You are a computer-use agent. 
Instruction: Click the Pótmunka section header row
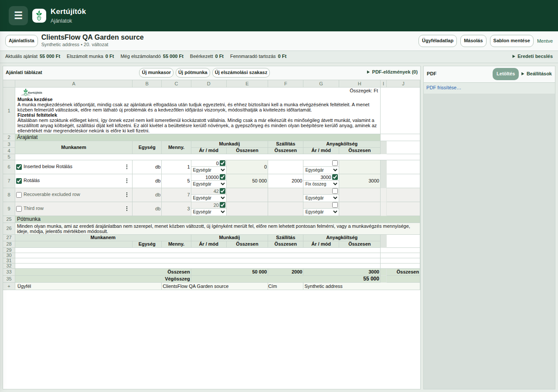[218, 219]
